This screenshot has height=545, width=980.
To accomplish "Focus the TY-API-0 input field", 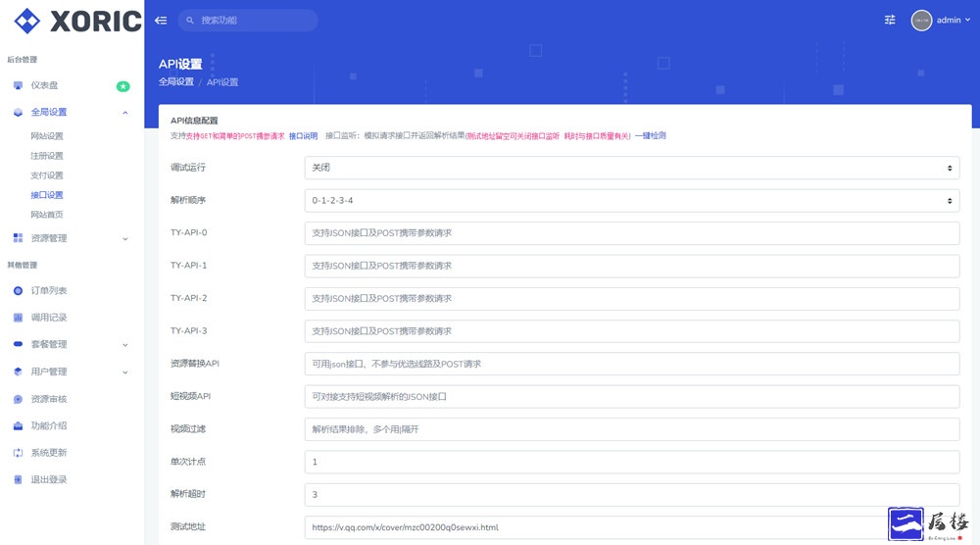I will tap(632, 233).
